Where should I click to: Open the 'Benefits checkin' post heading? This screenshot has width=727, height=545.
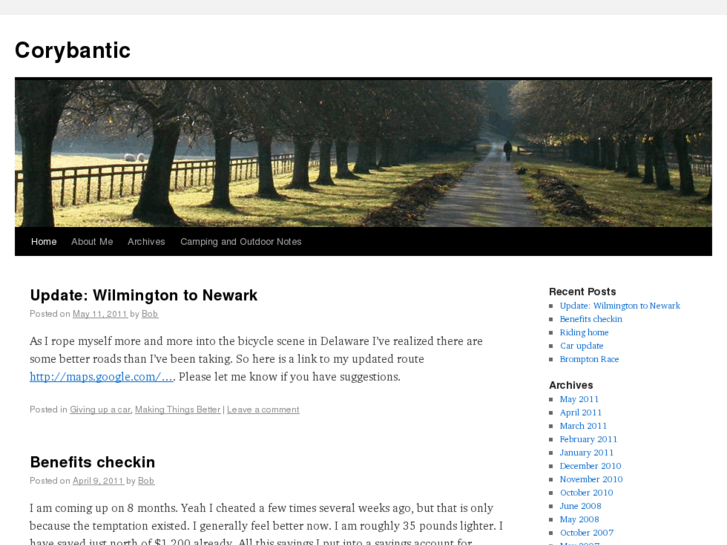coord(93,462)
